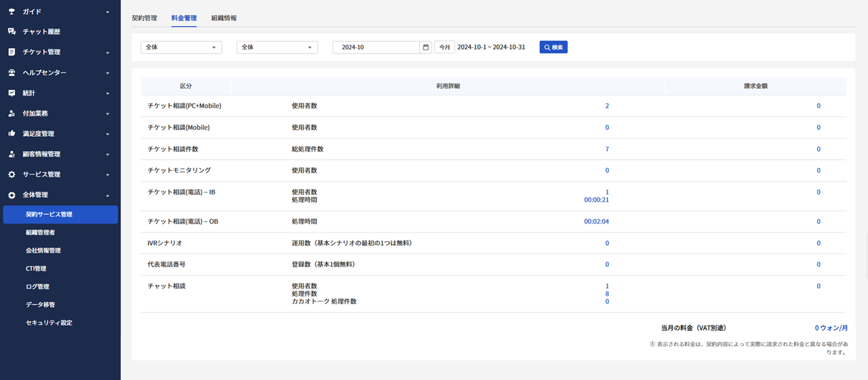The image size is (868, 380).
Task: Select 組織管理者 in the sidebar
Action: pos(41,232)
